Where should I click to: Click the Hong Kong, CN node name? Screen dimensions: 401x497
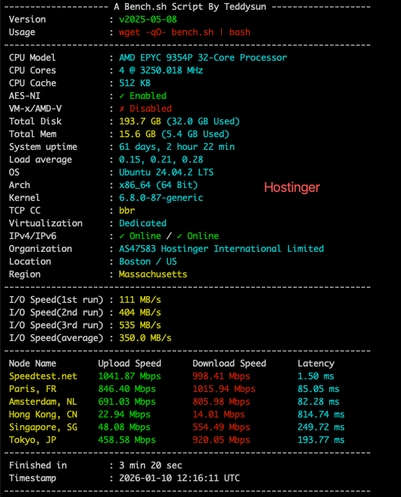pyautogui.click(x=43, y=414)
